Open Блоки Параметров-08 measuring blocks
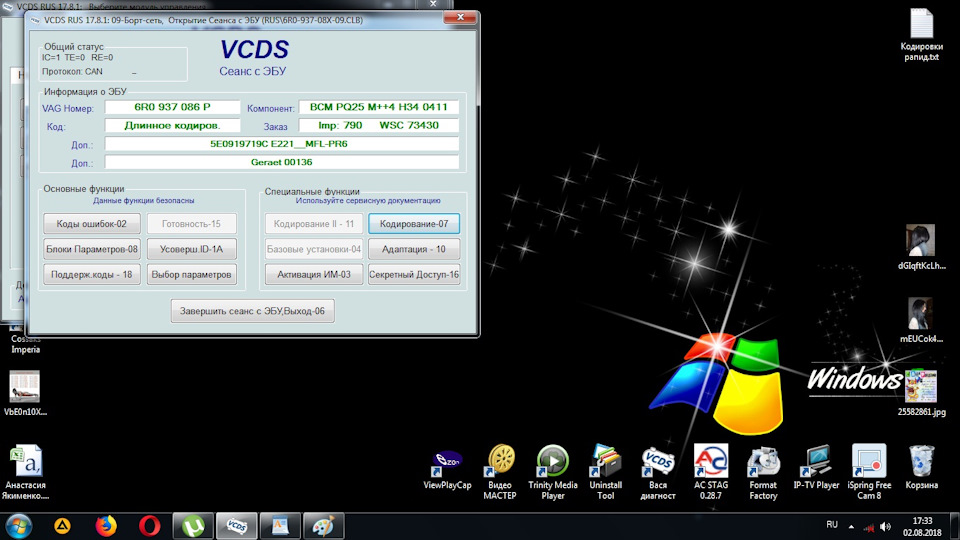 tap(92, 249)
